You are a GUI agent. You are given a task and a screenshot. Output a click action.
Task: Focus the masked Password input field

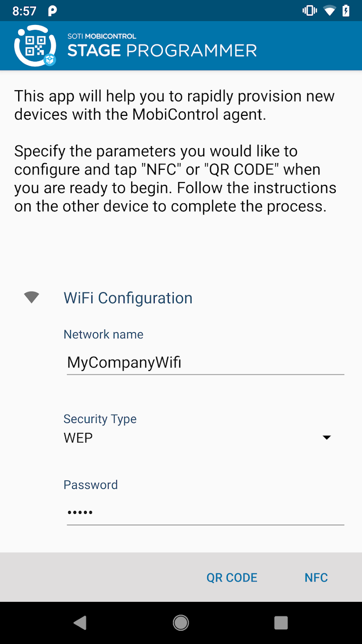(x=205, y=513)
